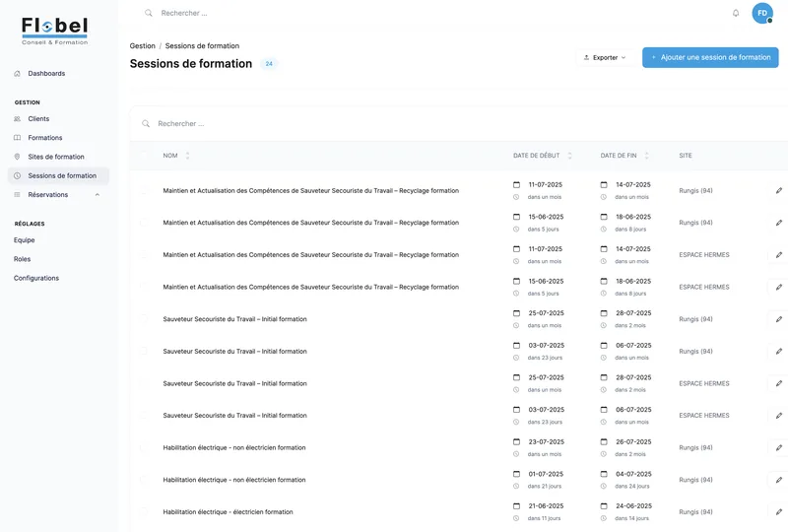The width and height of the screenshot is (788, 532).
Task: Click Habilitation électrique - électricien formation row name
Action: pyautogui.click(x=228, y=512)
